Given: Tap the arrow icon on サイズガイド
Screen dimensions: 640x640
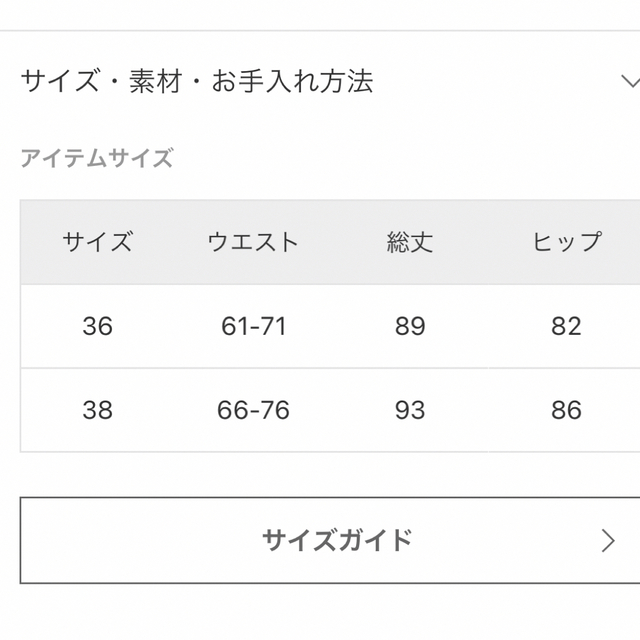Looking at the screenshot, I should pos(608,540).
